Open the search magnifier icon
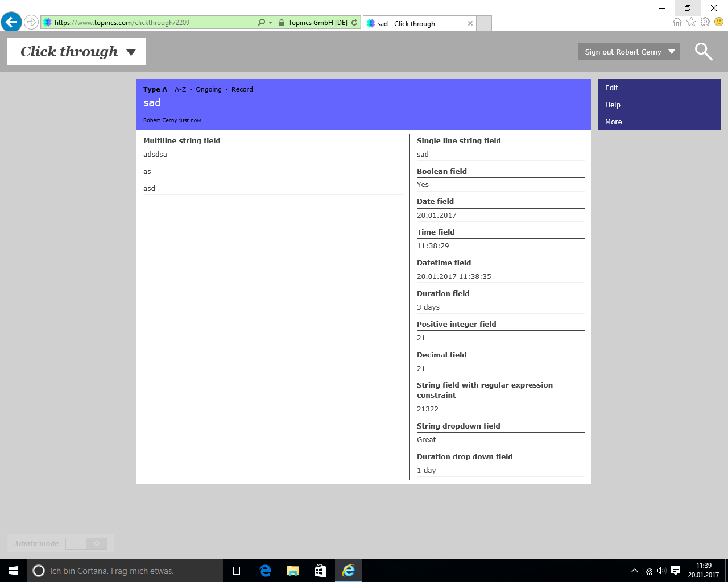The height and width of the screenshot is (582, 728). click(704, 52)
